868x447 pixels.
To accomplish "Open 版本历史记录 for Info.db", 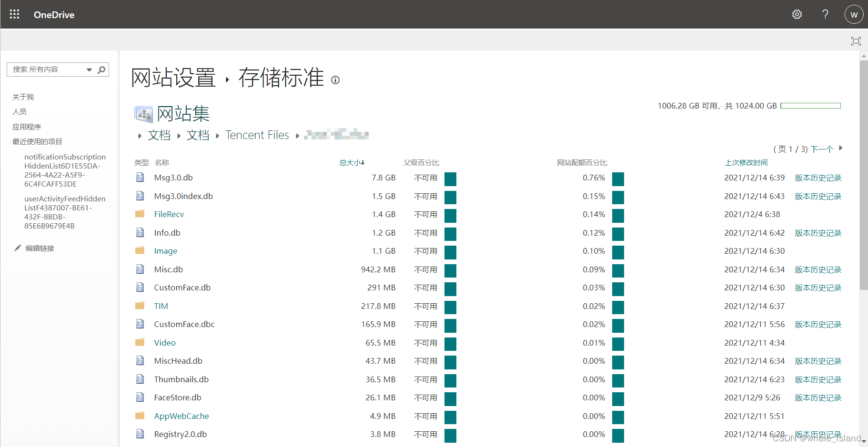I will click(x=818, y=233).
